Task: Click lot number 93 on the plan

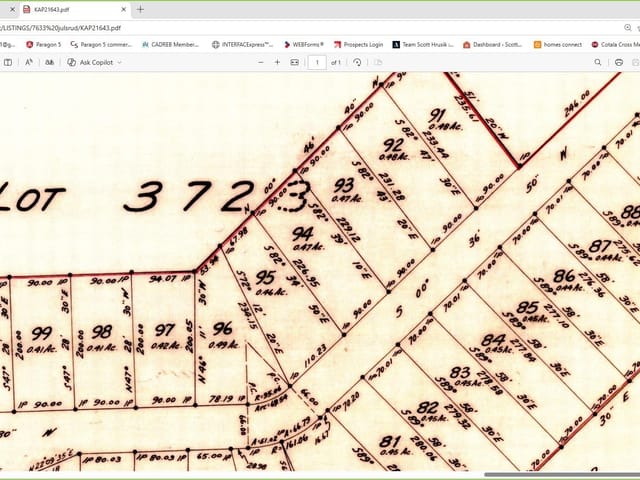Action: pos(344,186)
